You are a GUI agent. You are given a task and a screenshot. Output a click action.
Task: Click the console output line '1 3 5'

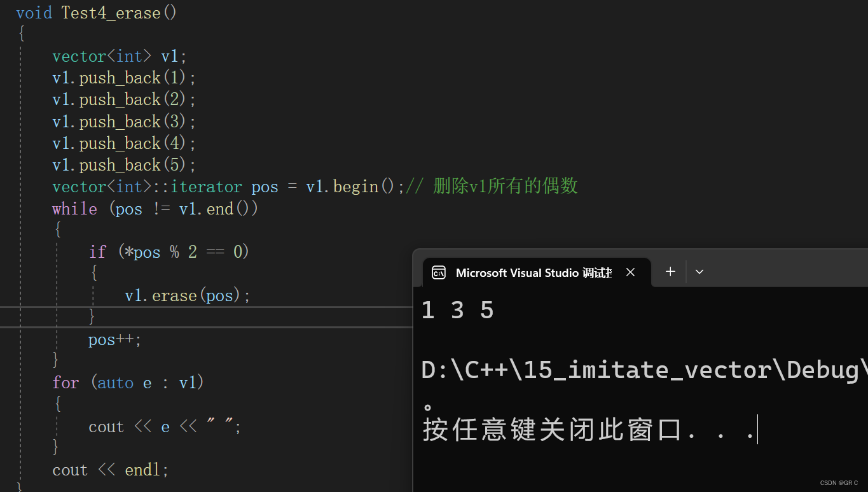pos(458,311)
